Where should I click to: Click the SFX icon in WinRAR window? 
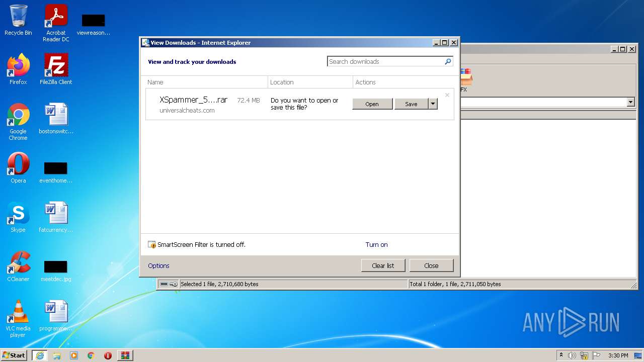pyautogui.click(x=465, y=80)
